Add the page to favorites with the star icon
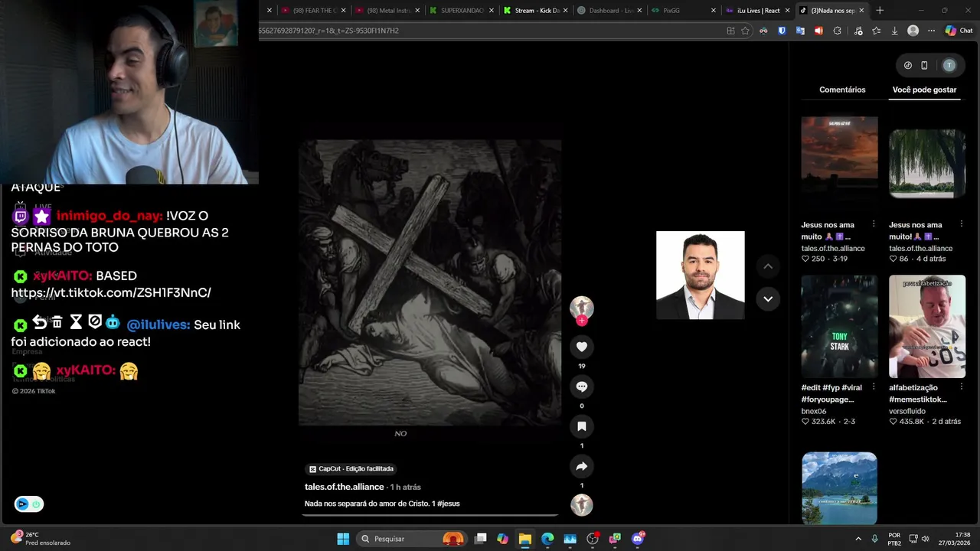 pyautogui.click(x=745, y=31)
